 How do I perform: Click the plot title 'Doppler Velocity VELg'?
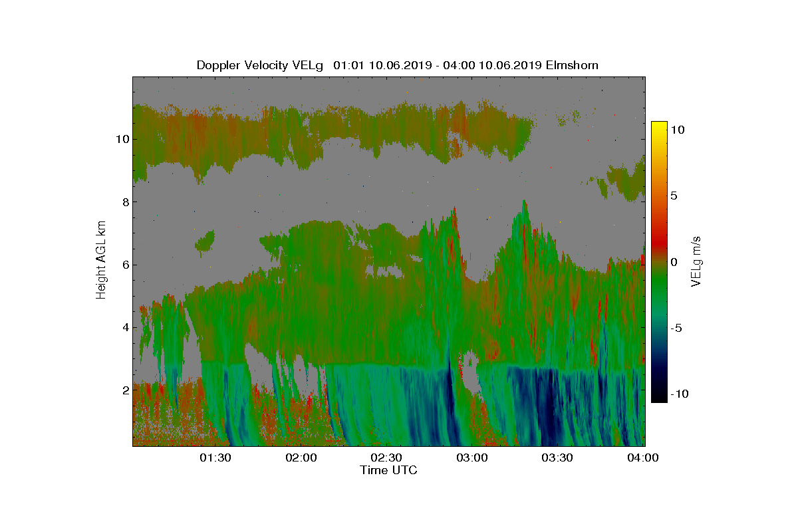[260, 65]
